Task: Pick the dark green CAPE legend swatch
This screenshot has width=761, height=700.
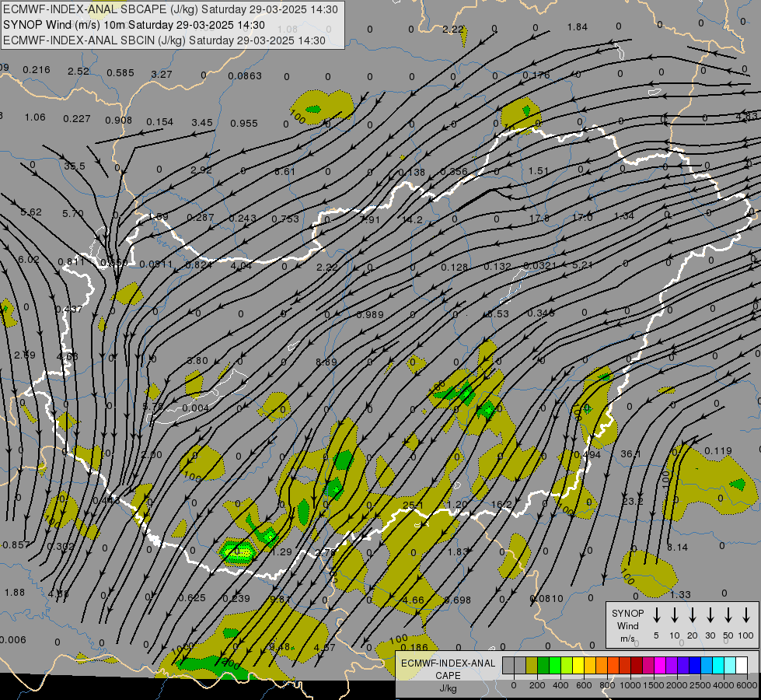Action: click(543, 666)
